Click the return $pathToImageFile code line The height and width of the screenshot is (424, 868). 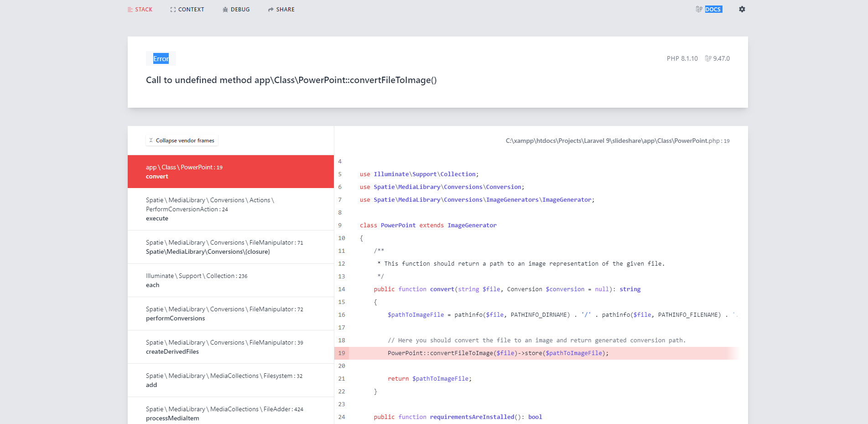(430, 379)
